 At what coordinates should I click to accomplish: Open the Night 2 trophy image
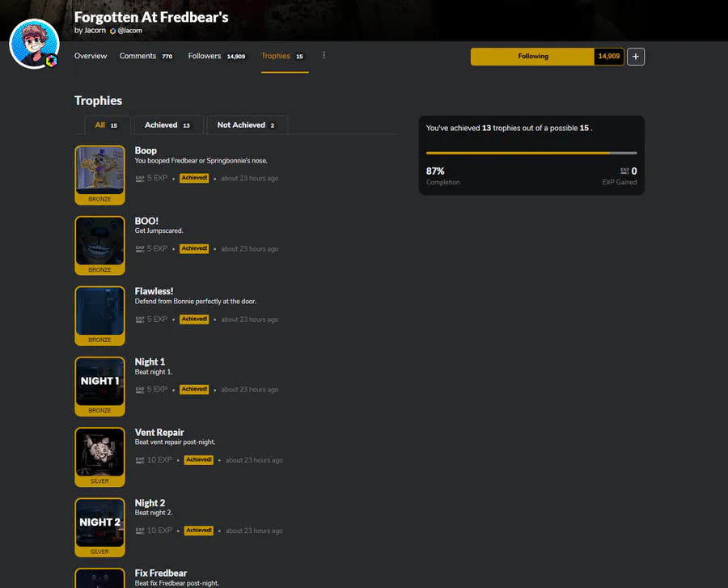pos(99,527)
